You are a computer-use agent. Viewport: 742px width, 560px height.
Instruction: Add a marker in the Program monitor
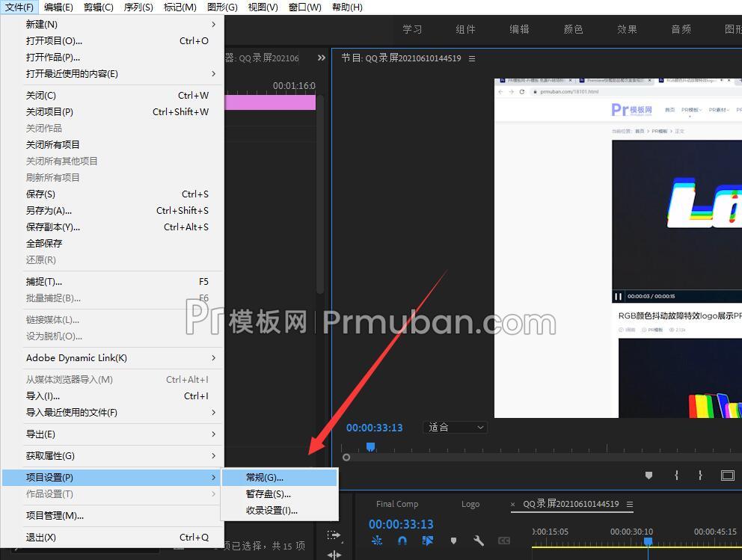coord(649,475)
